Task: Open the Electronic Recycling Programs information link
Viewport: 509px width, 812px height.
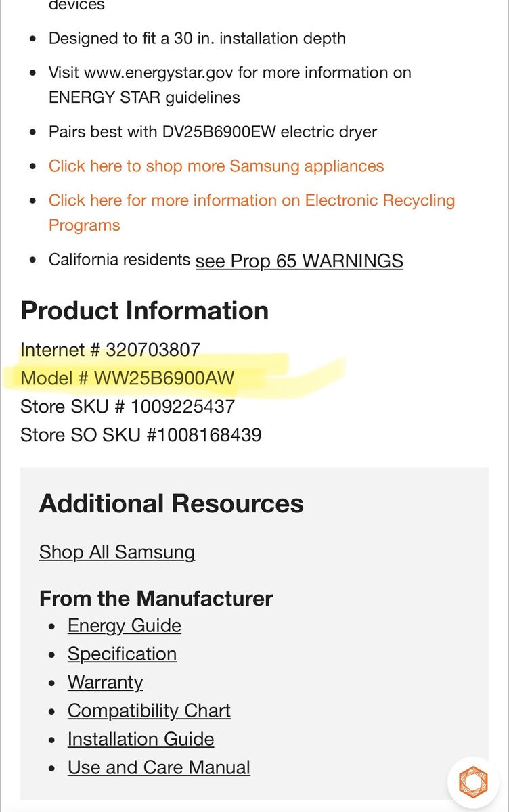Action: [251, 201]
